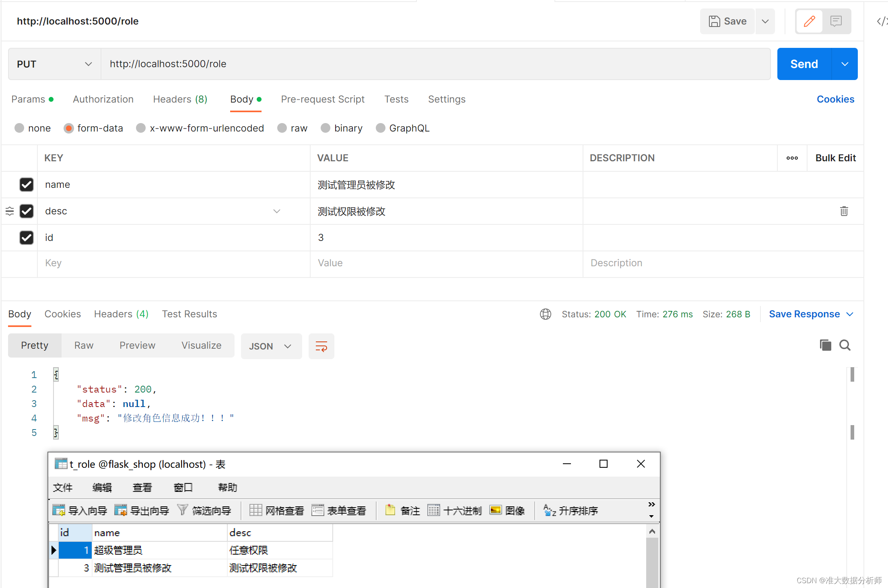Uncheck the name parameter checkbox
888x588 pixels.
(27, 185)
